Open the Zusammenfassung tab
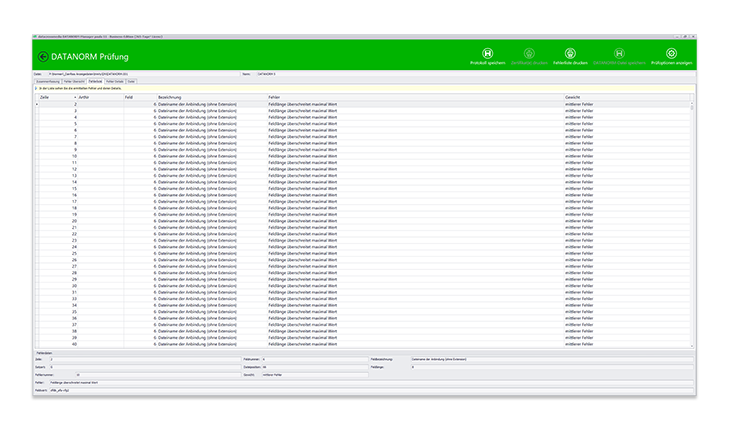Viewport: 729px width, 430px height. [x=48, y=81]
